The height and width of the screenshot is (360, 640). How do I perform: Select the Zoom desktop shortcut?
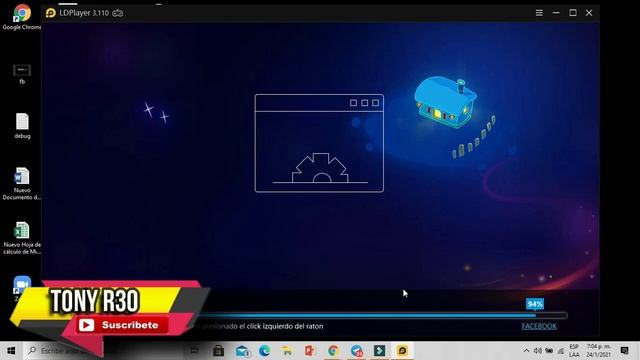coord(22,284)
